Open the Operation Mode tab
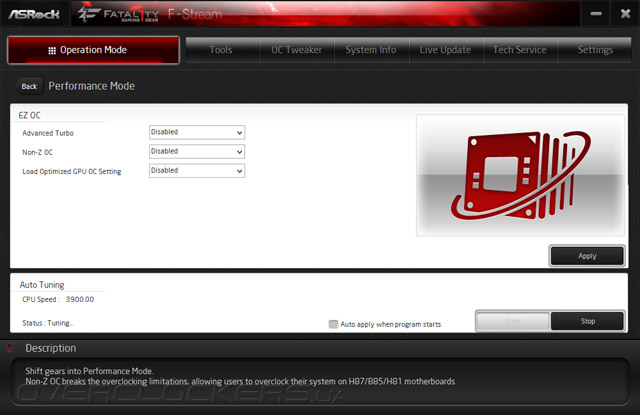This screenshot has width=640, height=415. [x=93, y=50]
